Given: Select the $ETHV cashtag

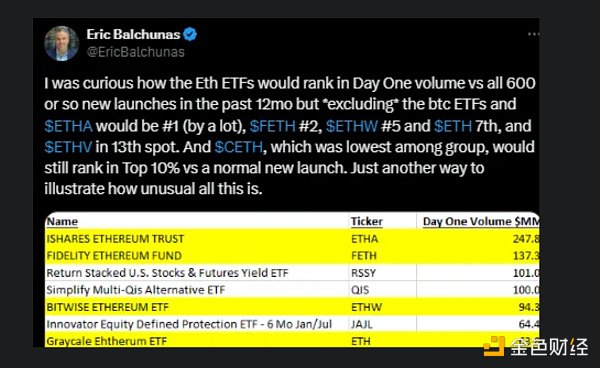Looking at the screenshot, I should pyautogui.click(x=68, y=147).
